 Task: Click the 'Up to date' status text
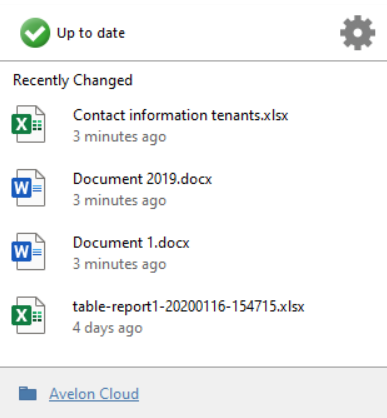pyautogui.click(x=91, y=33)
